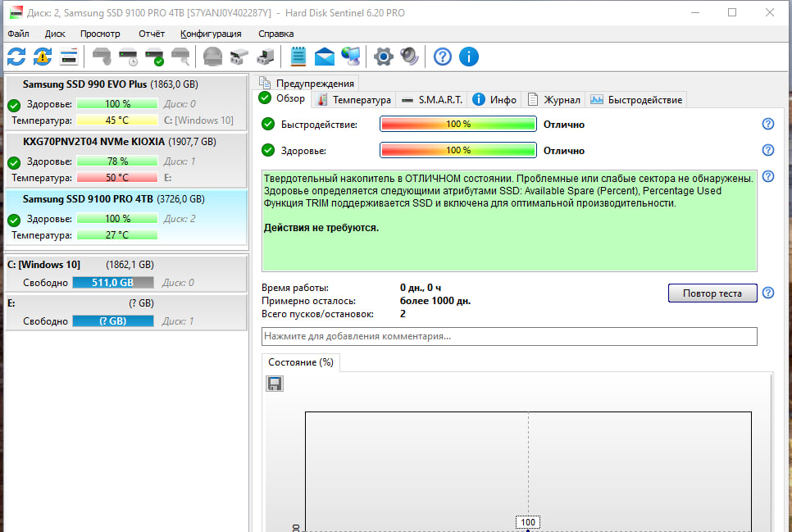Click the disk with magnifier toolbar icon
The image size is (792, 532).
pyautogui.click(x=181, y=57)
